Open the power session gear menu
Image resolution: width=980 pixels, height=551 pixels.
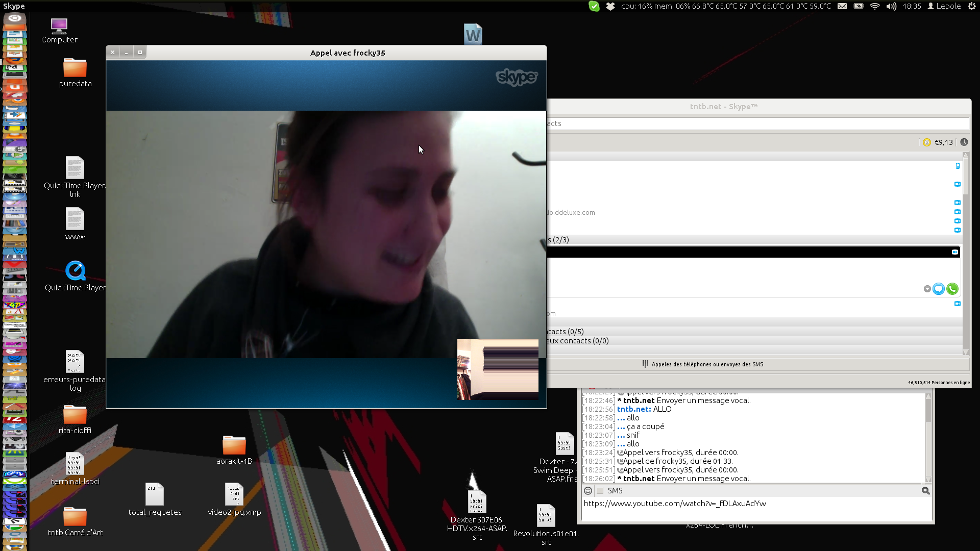972,6
